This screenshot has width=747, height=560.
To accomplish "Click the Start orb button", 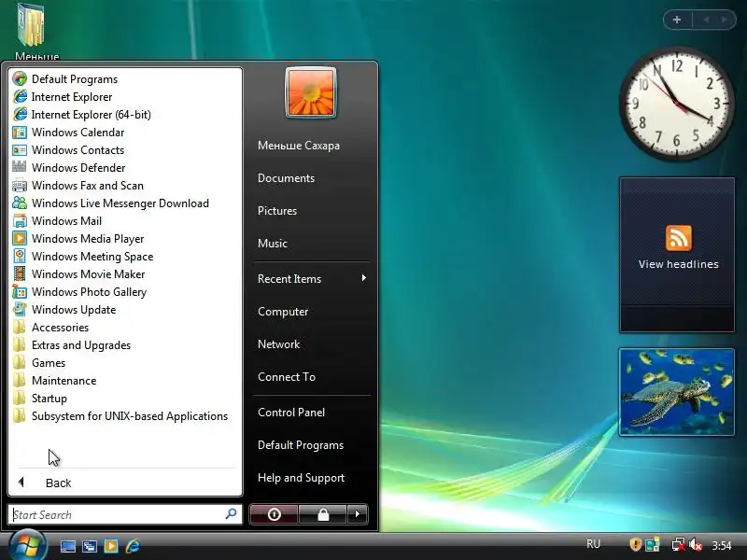I will 28,545.
